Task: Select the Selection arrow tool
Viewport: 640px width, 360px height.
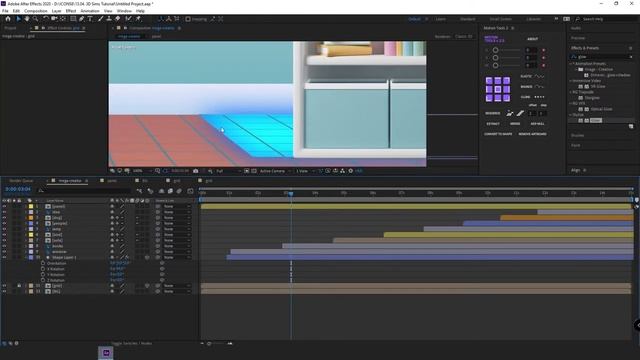Action: pyautogui.click(x=18, y=19)
